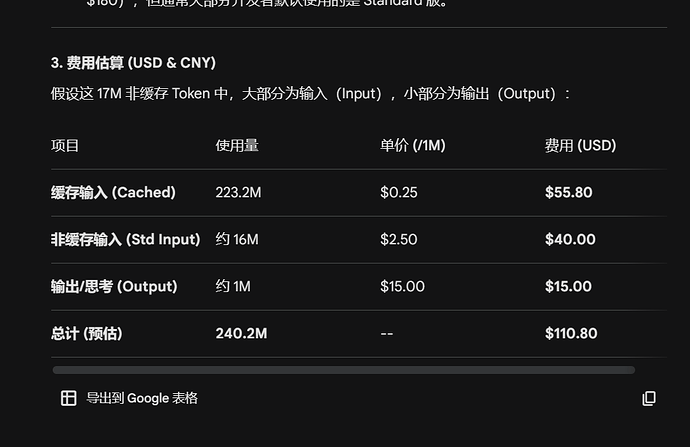Viewport: 690px width, 447px height.
Task: Click the 约 1M usage cell
Action: point(233,286)
